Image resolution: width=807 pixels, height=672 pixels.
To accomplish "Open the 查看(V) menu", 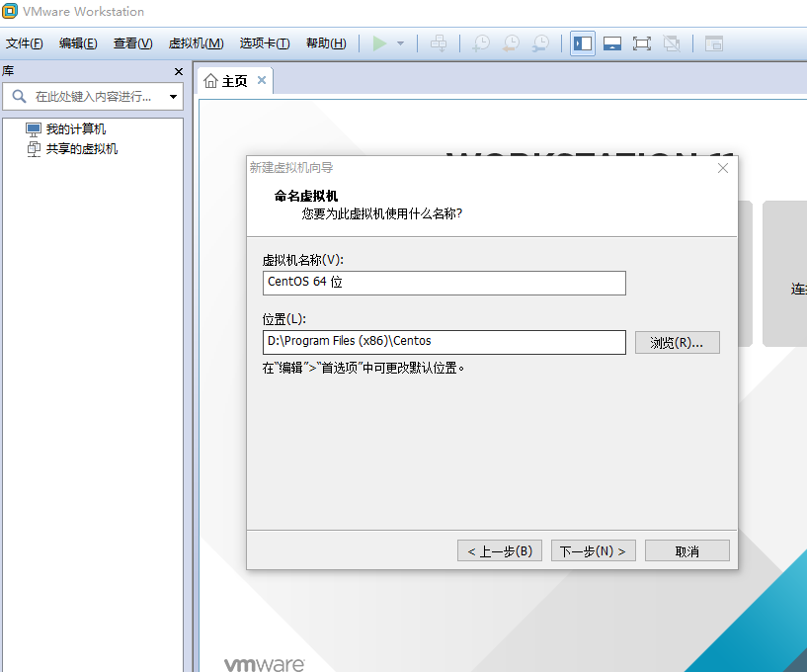I will coord(132,43).
